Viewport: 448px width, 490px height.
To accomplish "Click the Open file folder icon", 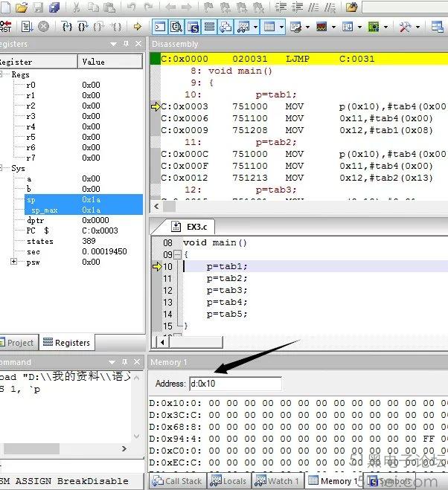I will point(21,7).
